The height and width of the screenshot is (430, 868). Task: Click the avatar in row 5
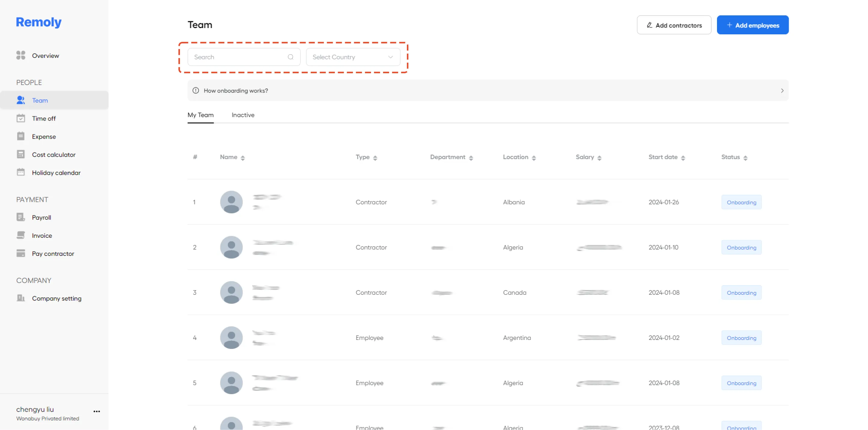pyautogui.click(x=231, y=382)
